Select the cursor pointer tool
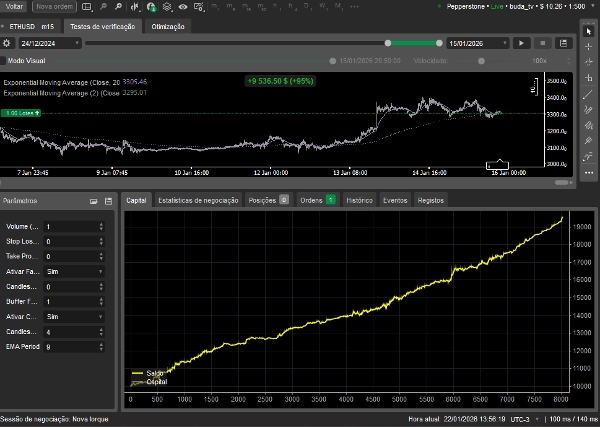 tap(590, 30)
